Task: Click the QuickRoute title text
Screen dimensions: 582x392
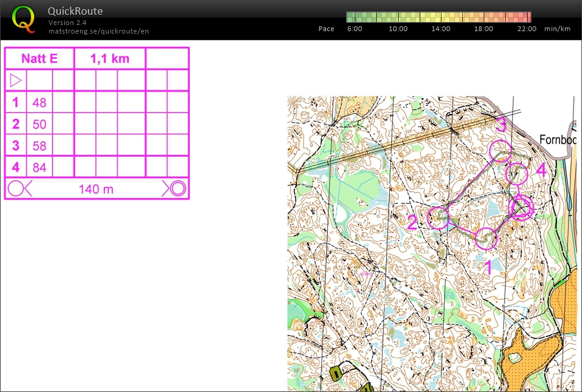Action: pyautogui.click(x=75, y=11)
